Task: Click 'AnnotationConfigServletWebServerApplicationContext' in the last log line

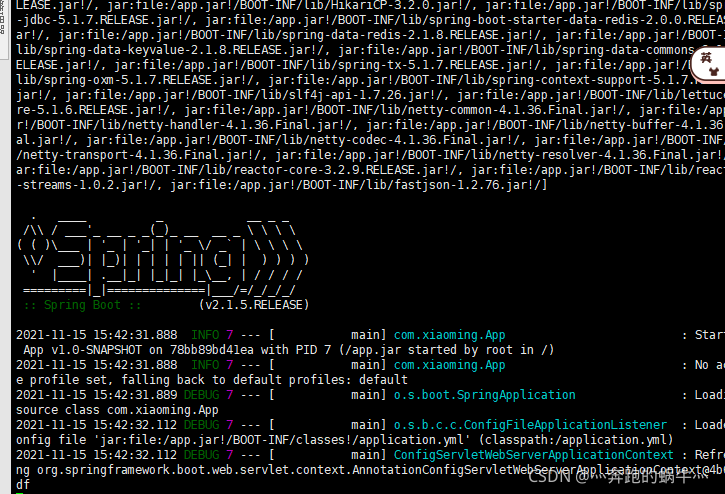Action: (527, 470)
